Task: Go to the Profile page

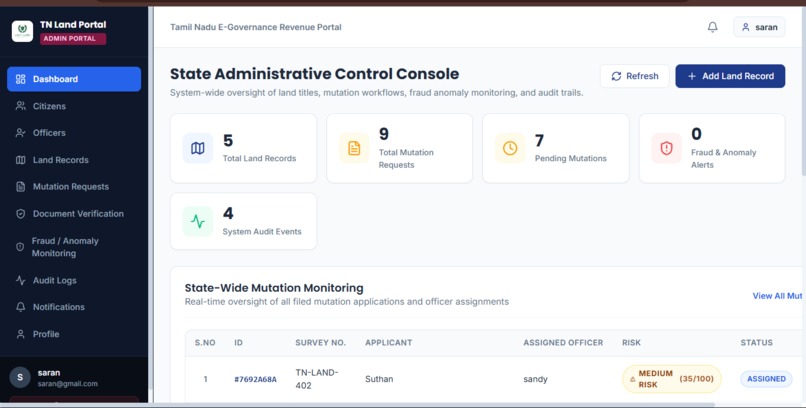Action: [x=74, y=334]
